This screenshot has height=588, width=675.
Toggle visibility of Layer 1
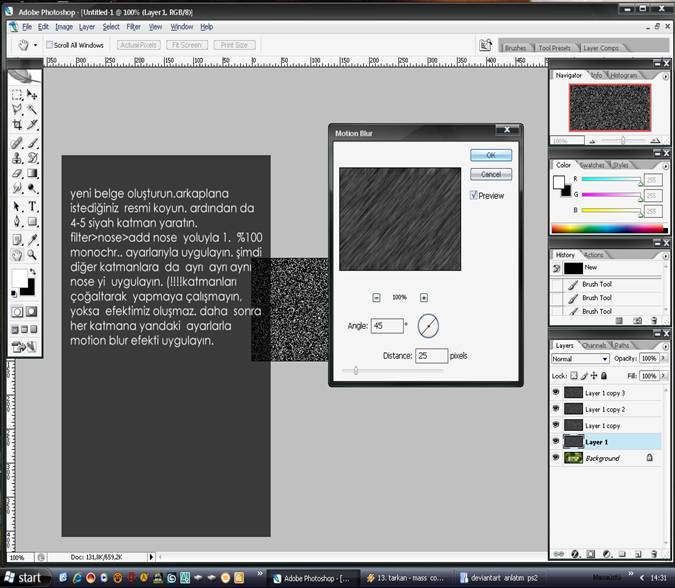(x=556, y=442)
